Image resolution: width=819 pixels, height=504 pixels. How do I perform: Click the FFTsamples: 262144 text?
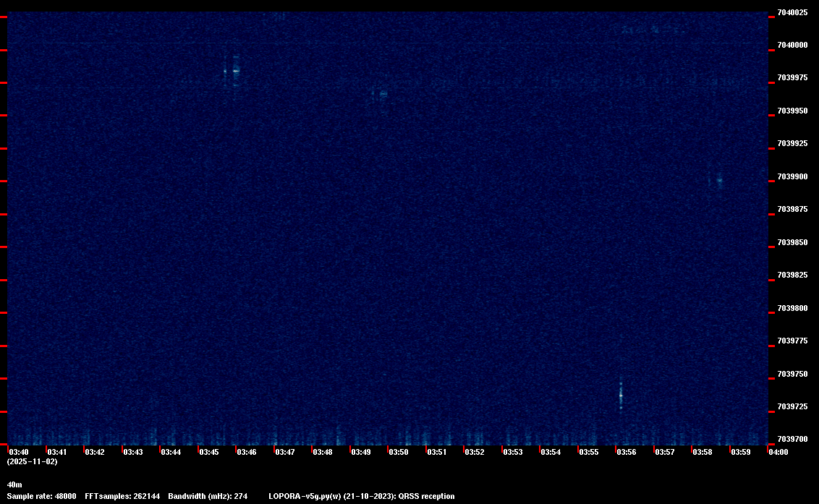[122, 496]
